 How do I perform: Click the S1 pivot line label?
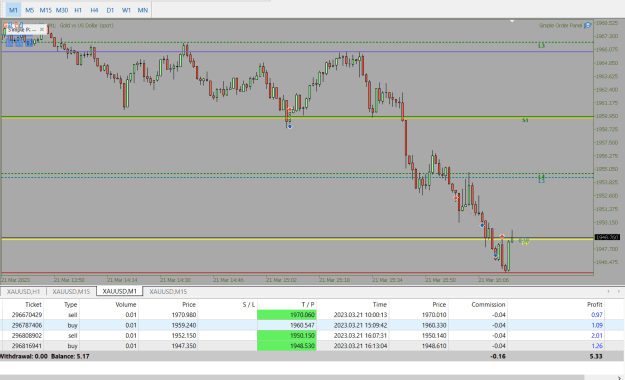pos(525,120)
